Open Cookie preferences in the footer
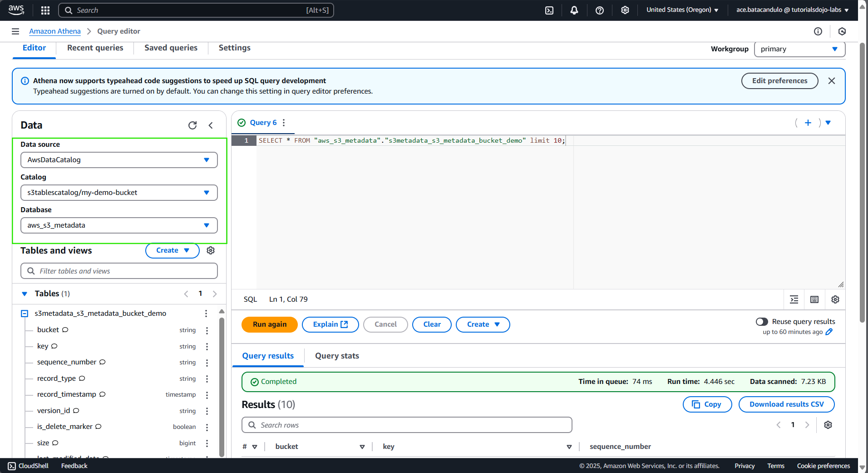This screenshot has width=868, height=473. pyautogui.click(x=823, y=466)
